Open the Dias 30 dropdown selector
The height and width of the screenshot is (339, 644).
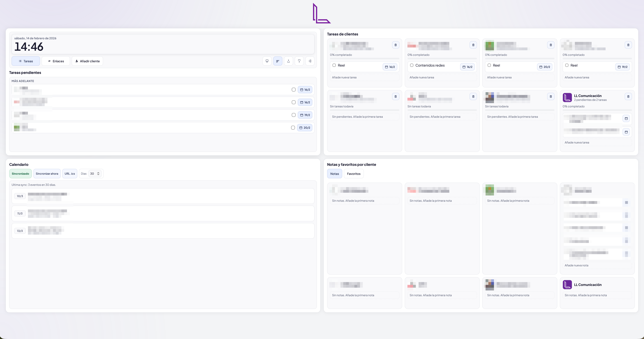[x=95, y=174]
